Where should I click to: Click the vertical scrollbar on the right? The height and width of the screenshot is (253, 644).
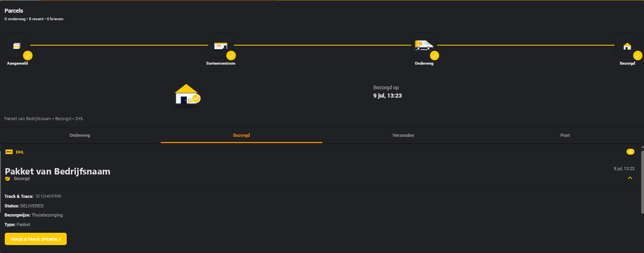click(x=642, y=182)
